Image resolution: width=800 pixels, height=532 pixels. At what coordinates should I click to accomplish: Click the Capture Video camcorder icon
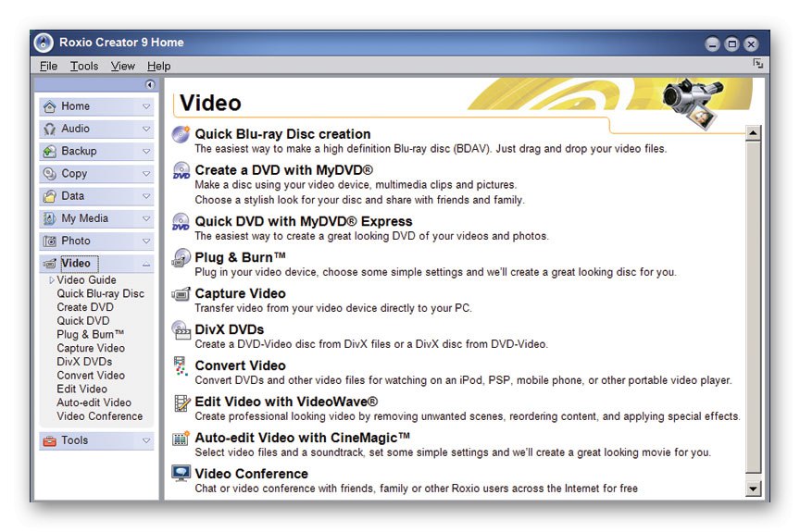click(x=181, y=294)
